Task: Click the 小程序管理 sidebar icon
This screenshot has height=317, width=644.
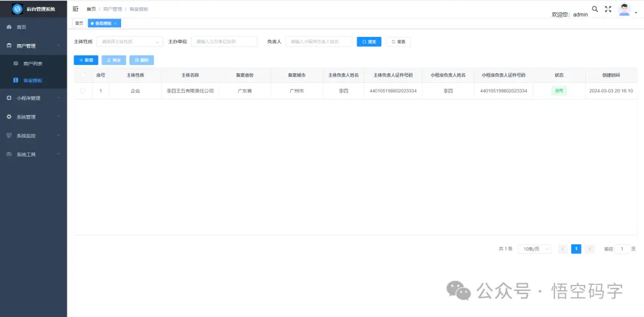Action: [x=9, y=98]
